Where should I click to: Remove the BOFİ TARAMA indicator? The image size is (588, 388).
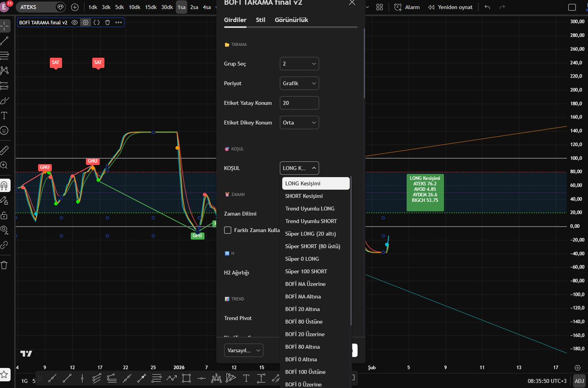point(107,23)
